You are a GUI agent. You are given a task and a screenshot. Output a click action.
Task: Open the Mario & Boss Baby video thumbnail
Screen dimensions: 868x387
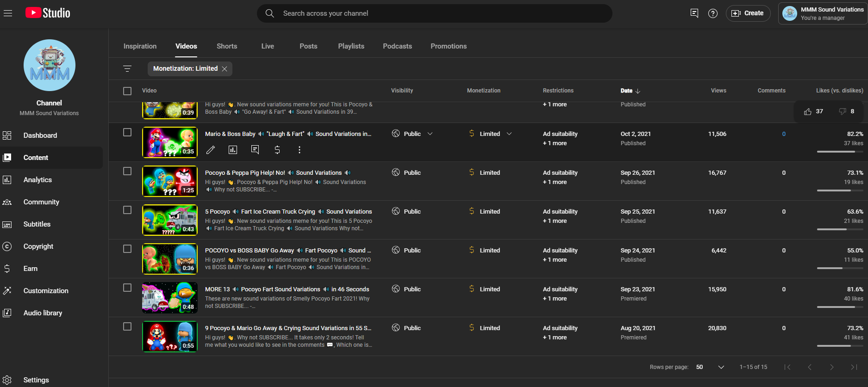170,142
